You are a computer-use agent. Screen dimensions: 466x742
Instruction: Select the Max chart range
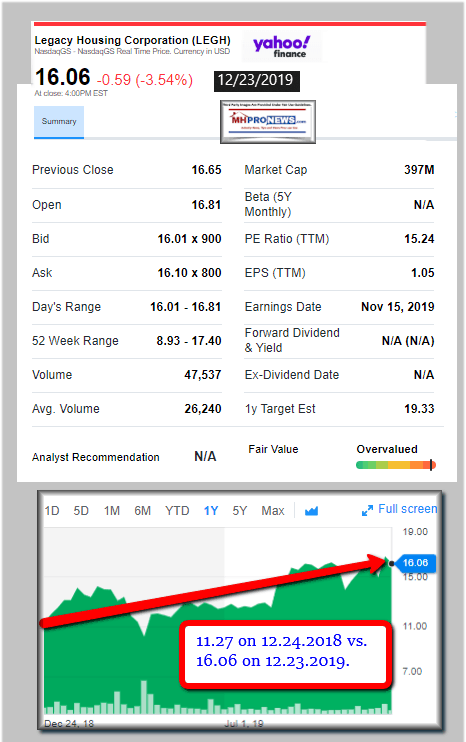pyautogui.click(x=273, y=511)
